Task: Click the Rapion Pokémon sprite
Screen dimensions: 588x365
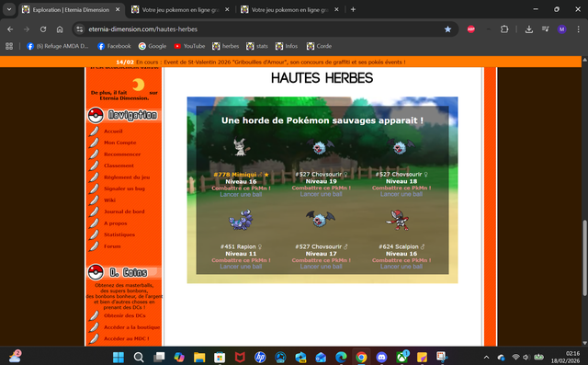Action: point(241,220)
